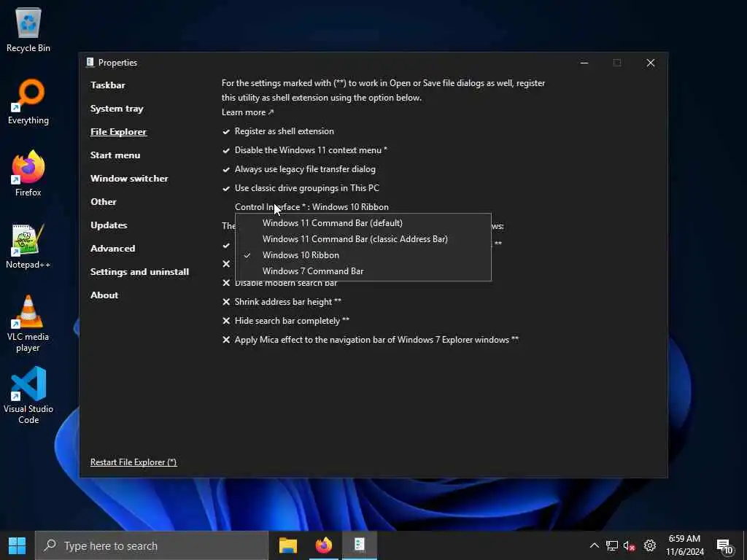Open the About section
Image resolution: width=747 pixels, height=560 pixels.
click(104, 295)
